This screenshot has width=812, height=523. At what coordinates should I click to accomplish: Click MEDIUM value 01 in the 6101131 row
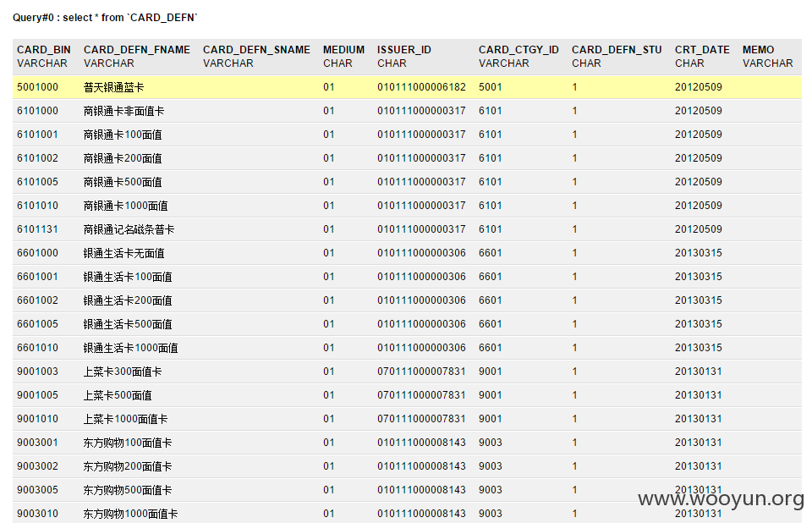pyautogui.click(x=329, y=229)
